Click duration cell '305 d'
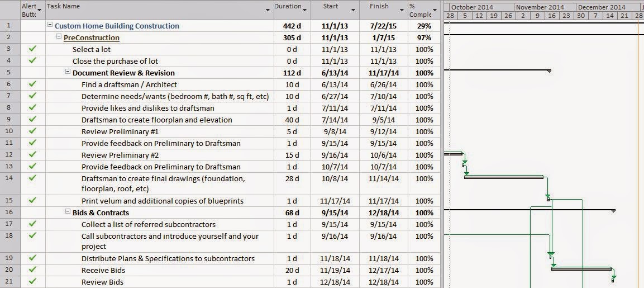Screen dimensions: 644x288 pos(292,38)
